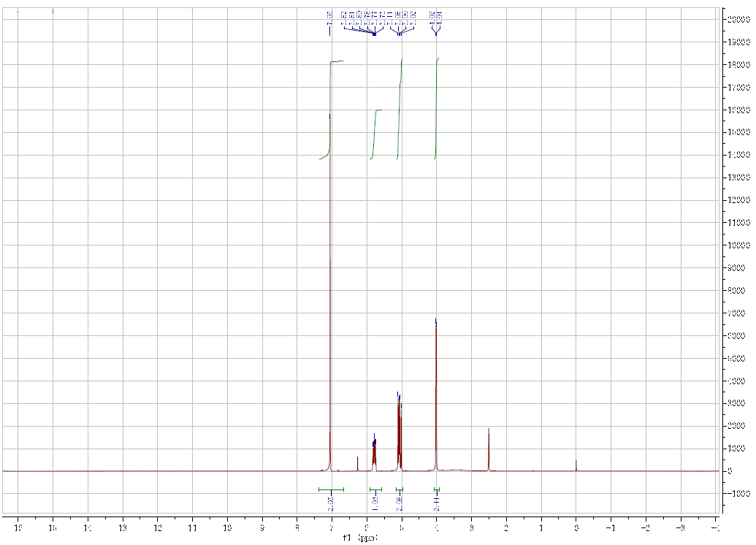Select green integral curve over 4 ppm peak
Screen dimensions: 756x545
[437, 108]
